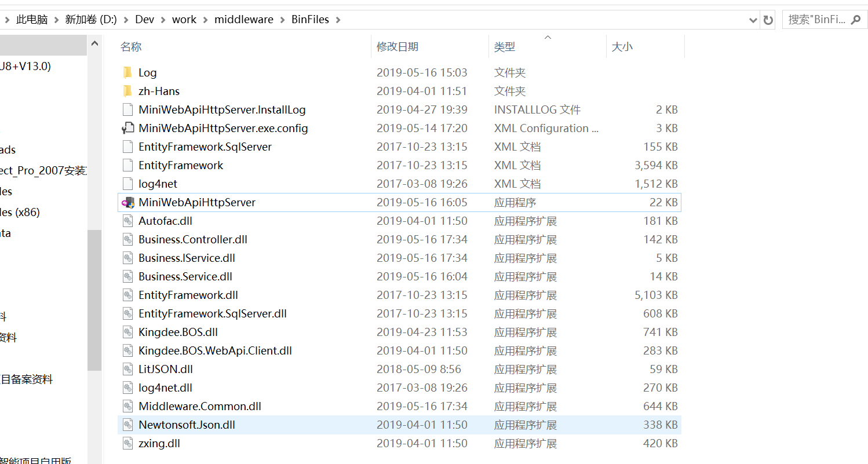
Task: Click the Newtonsoft.Json.dll file icon
Action: tap(128, 425)
